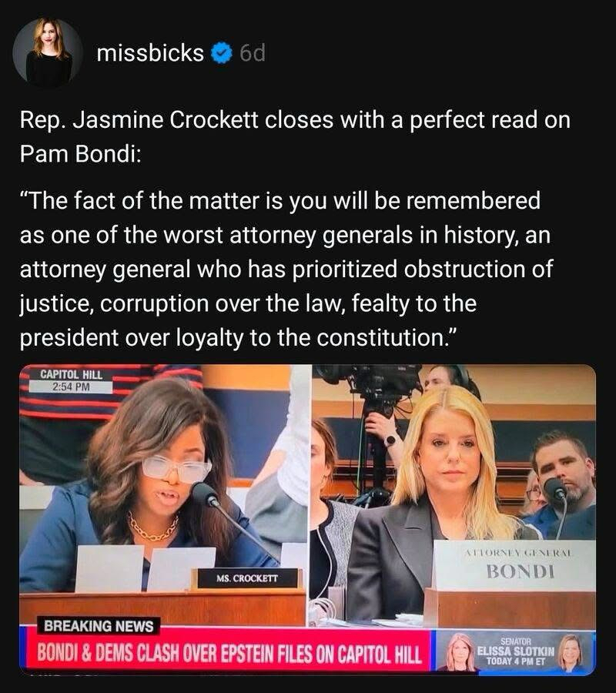
Task: Open the missbicks profile avatar
Action: point(48,52)
